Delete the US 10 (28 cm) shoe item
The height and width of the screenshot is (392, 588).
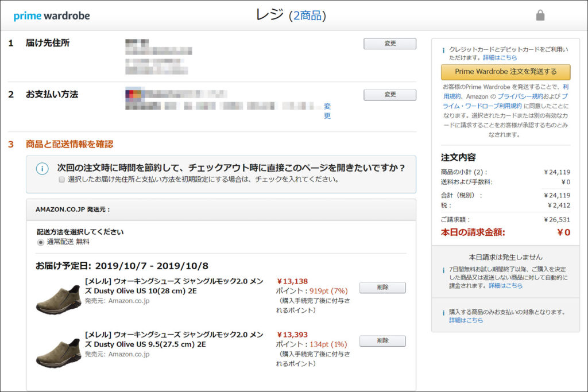coord(382,288)
